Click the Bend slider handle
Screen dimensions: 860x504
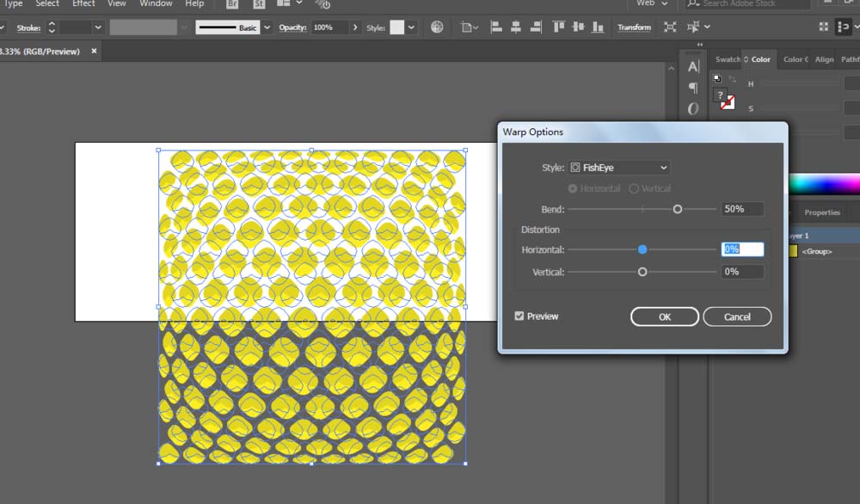(x=678, y=209)
